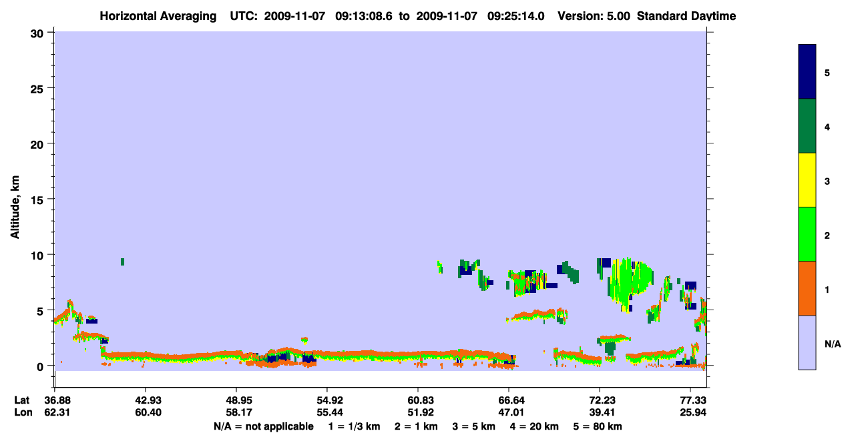Screen dimensions: 868x445
Task: Click the 'Lon' row label
Action: tap(23, 412)
